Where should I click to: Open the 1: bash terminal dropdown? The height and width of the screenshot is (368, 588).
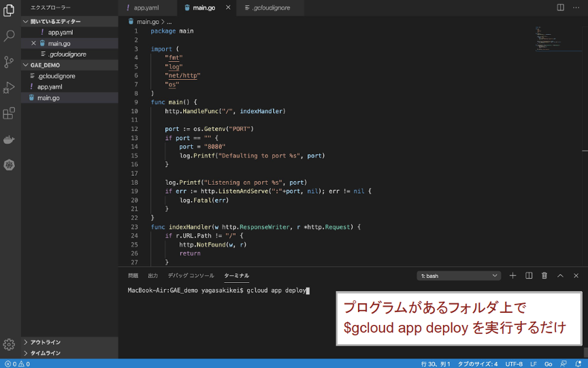[459, 275]
